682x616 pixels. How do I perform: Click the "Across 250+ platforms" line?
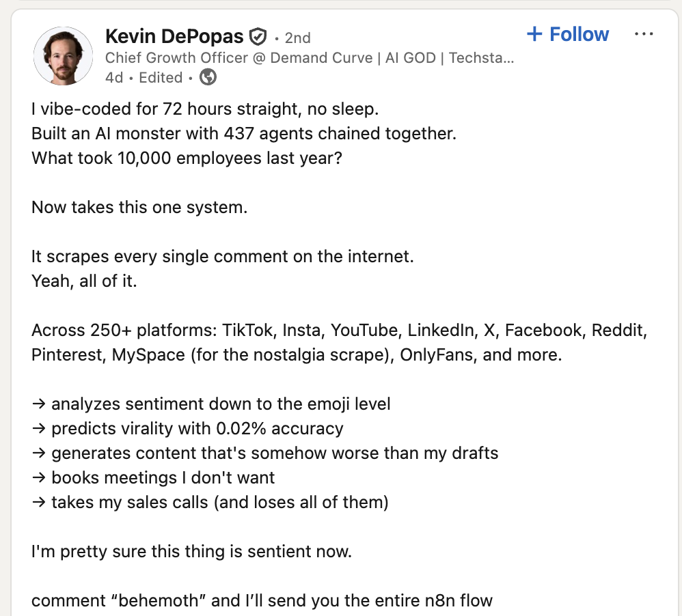tap(339, 331)
